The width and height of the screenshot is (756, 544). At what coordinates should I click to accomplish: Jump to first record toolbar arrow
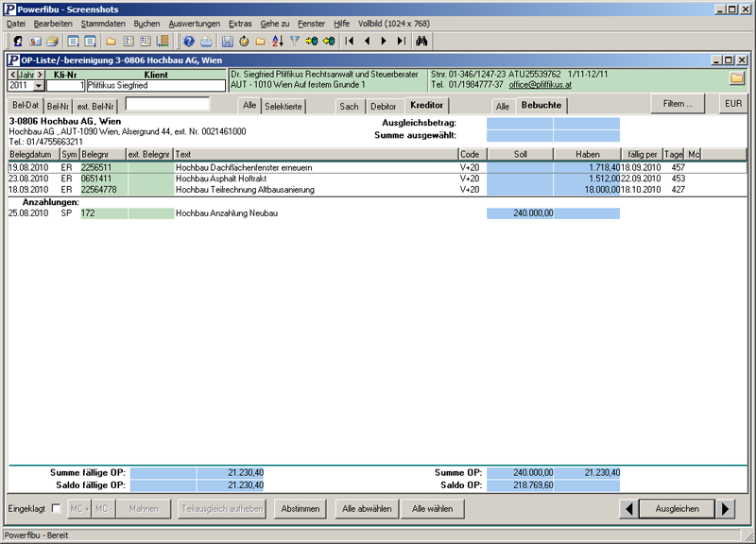(x=350, y=42)
